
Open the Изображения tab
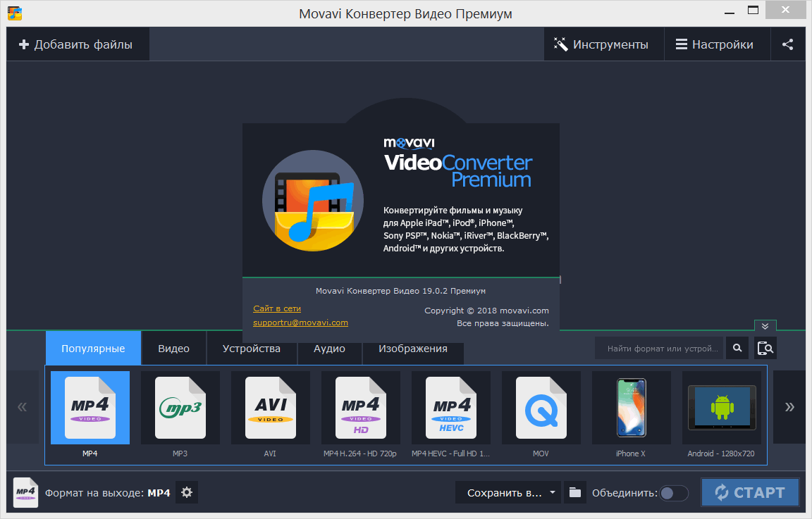coord(413,349)
